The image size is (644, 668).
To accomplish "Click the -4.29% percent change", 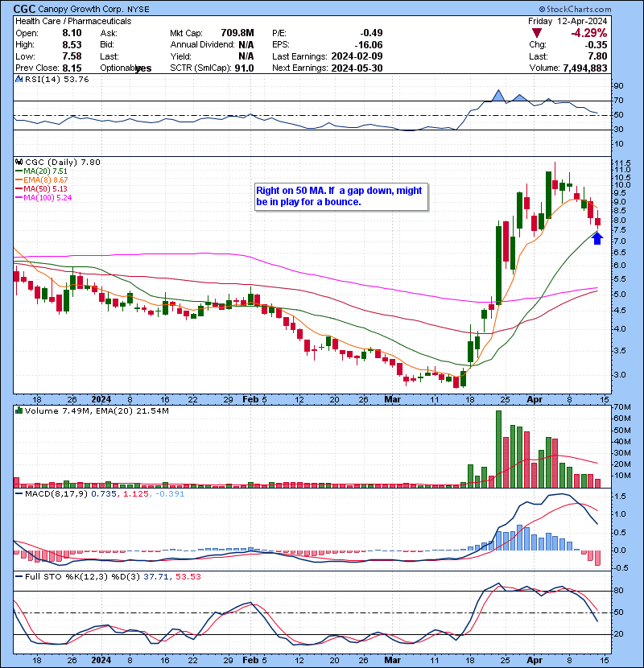I will tap(589, 33).
